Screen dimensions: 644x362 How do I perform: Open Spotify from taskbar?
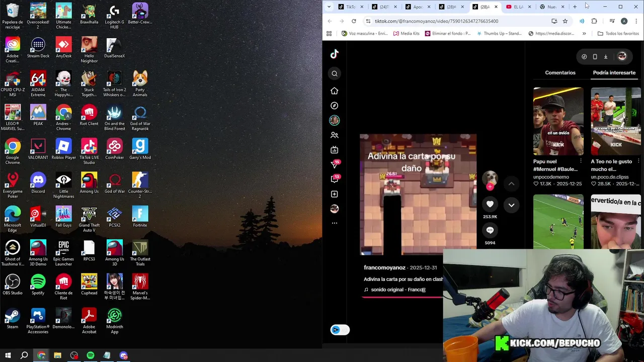[x=91, y=355]
